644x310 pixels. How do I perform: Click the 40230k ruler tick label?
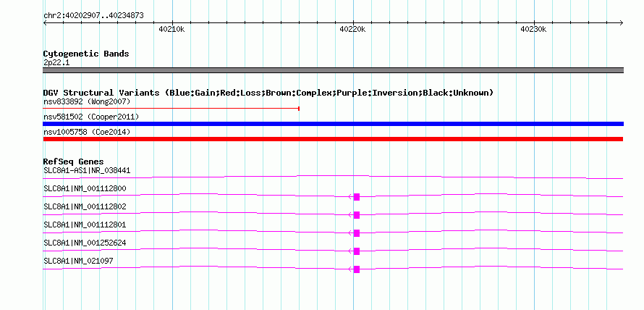[x=533, y=29]
